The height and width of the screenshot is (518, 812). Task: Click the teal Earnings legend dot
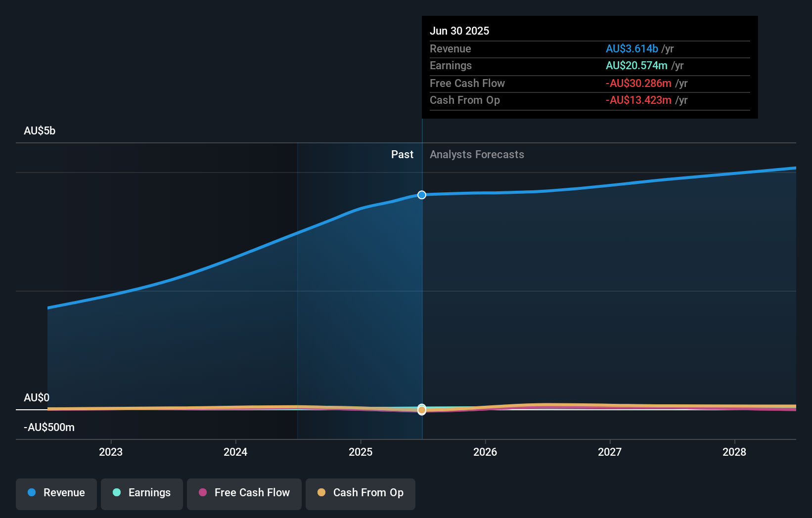(117, 493)
